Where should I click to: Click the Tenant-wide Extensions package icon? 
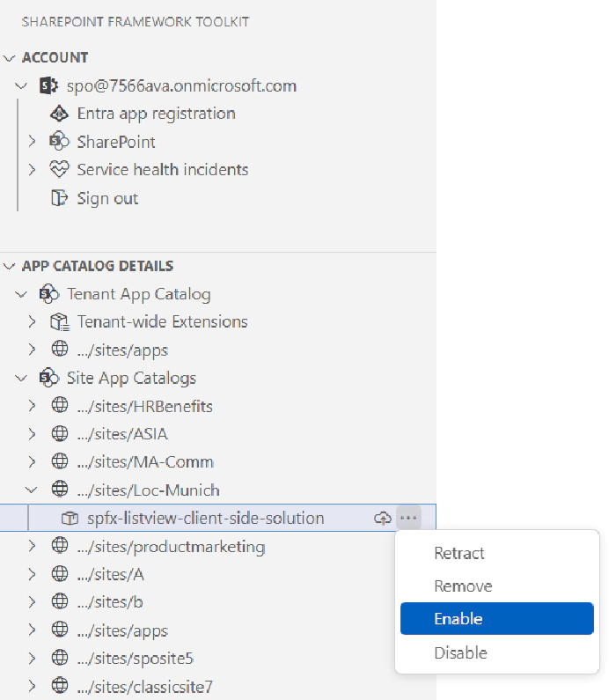60,322
